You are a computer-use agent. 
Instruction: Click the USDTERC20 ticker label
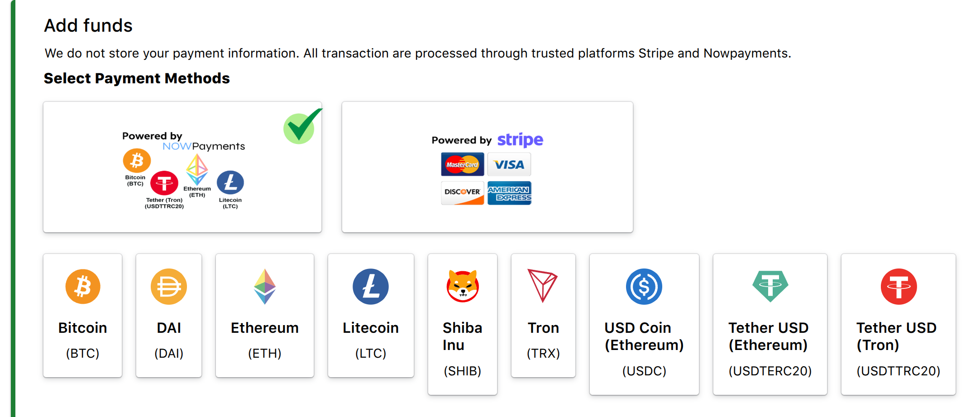(x=770, y=371)
